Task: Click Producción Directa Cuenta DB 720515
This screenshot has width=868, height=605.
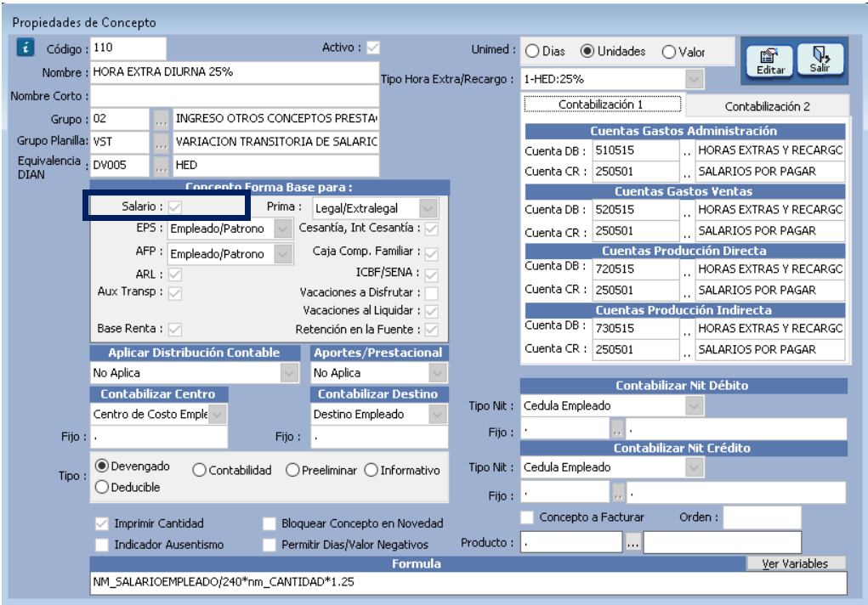Action: [636, 269]
